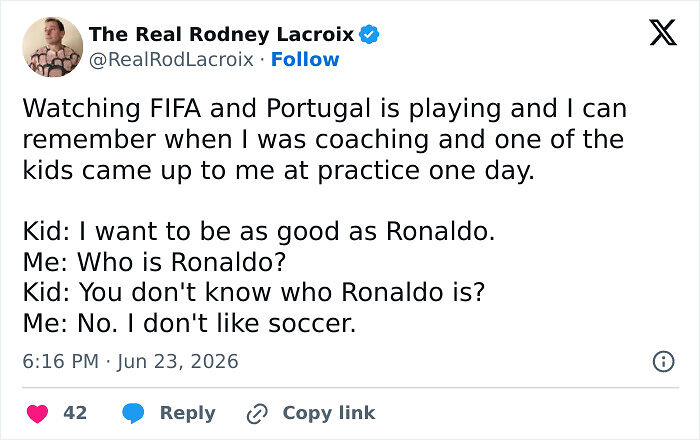Open The Real Rodney Lacroix display name
Screen dimensions: 700x440
(x=221, y=34)
